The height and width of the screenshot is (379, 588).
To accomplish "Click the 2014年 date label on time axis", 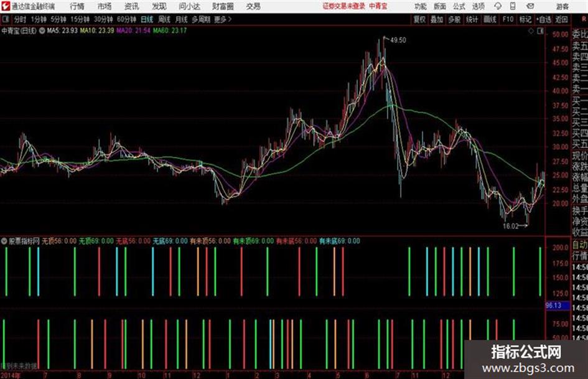I will [x=11, y=375].
